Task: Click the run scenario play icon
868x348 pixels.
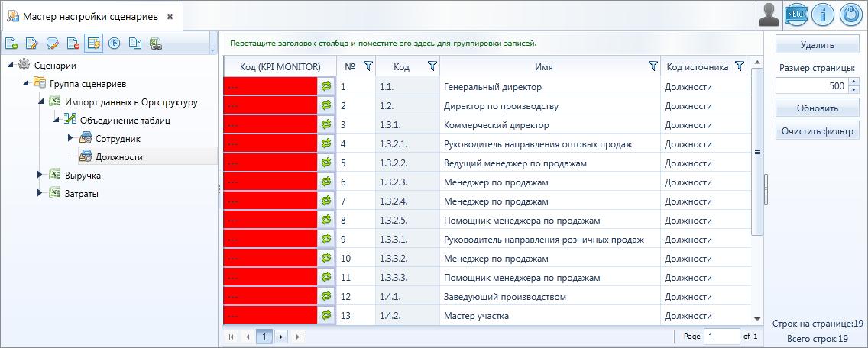Action: tap(114, 43)
